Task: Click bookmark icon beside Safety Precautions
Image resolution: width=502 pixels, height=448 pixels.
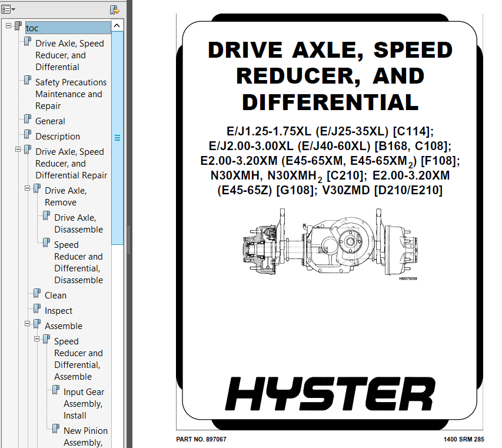Action: (x=28, y=81)
